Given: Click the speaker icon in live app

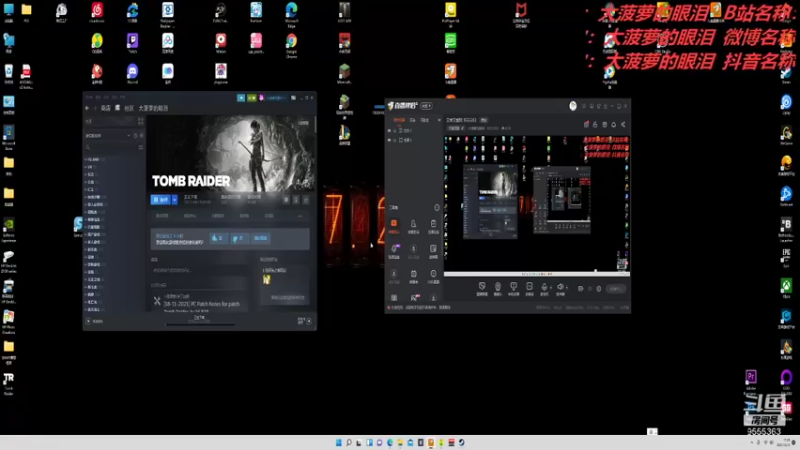Looking at the screenshot, I should (560, 288).
